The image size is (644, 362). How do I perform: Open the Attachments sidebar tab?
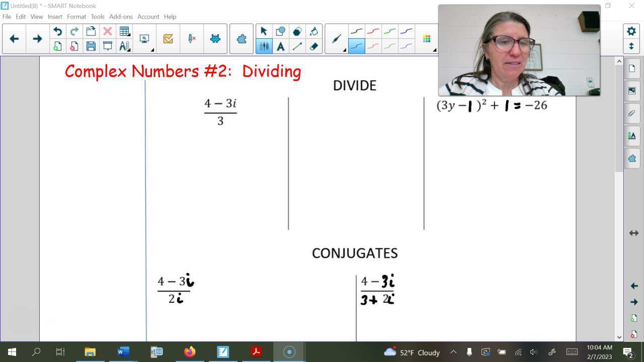(632, 113)
